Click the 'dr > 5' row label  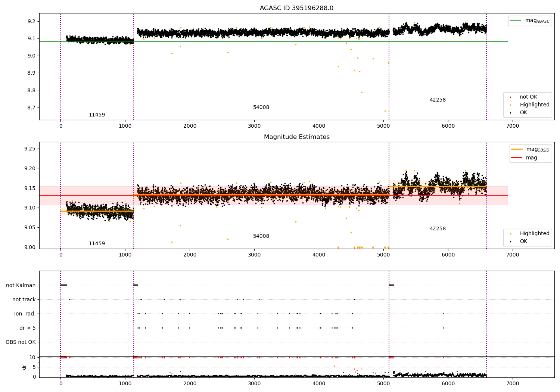[x=28, y=328]
